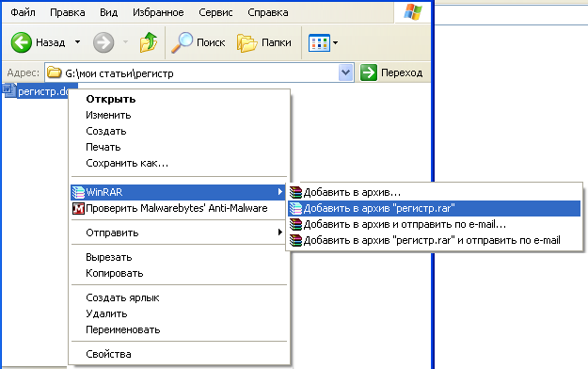The width and height of the screenshot is (588, 369).
Task: Click the Word document file icon
Action: (9, 90)
